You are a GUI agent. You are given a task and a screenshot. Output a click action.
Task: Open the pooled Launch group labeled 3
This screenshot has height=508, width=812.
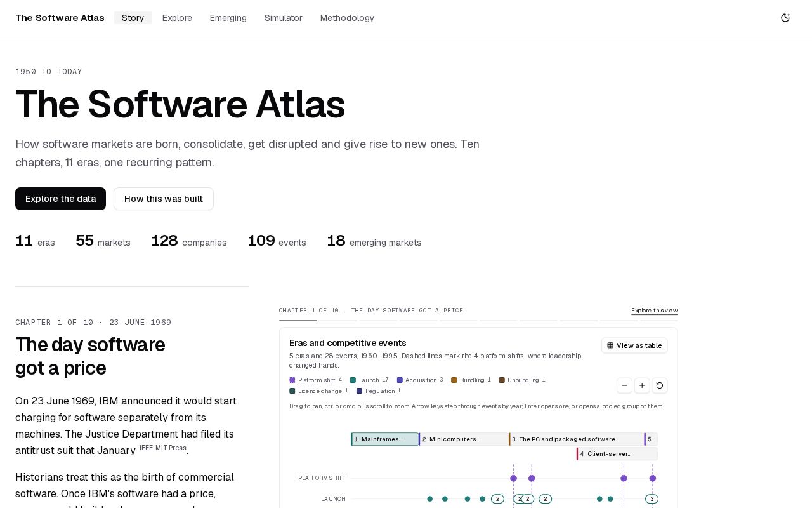coord(652,499)
